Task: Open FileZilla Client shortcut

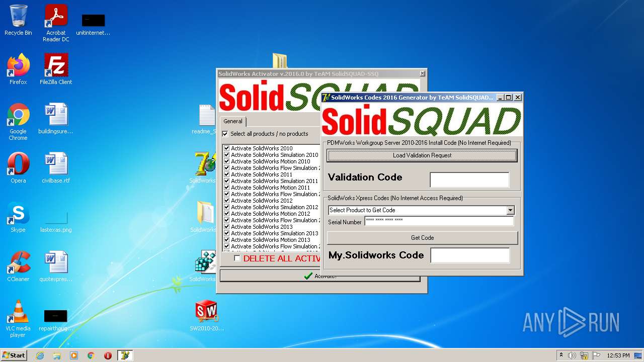Action: click(56, 69)
